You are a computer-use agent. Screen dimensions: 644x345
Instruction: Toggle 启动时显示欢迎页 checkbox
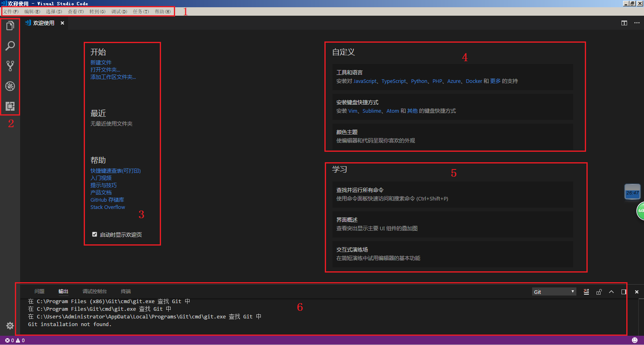click(x=95, y=234)
